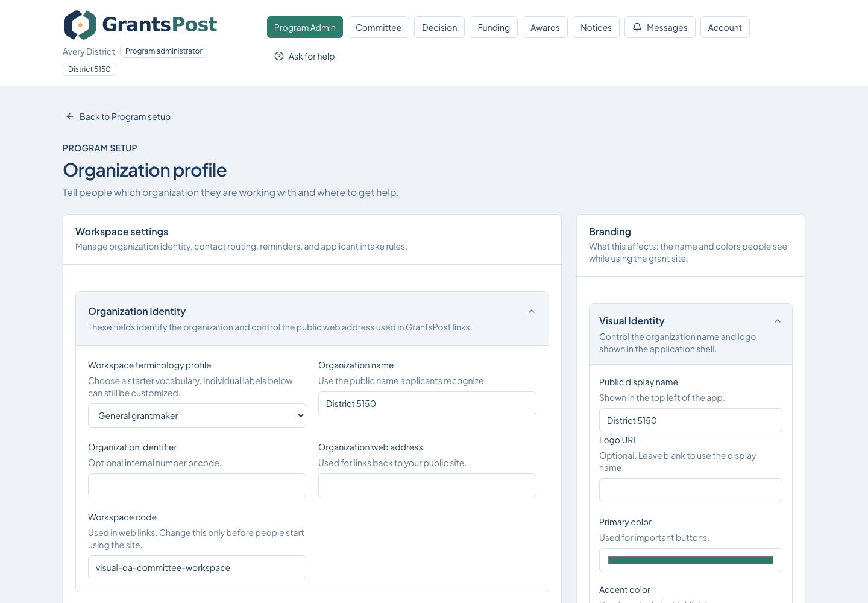Click the Branding panel heading
Image resolution: width=868 pixels, height=603 pixels.
610,232
